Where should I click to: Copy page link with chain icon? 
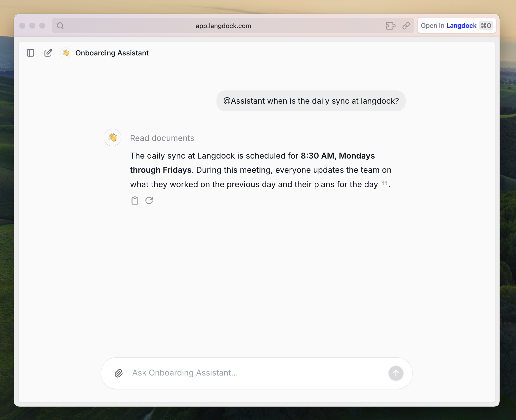pyautogui.click(x=406, y=26)
